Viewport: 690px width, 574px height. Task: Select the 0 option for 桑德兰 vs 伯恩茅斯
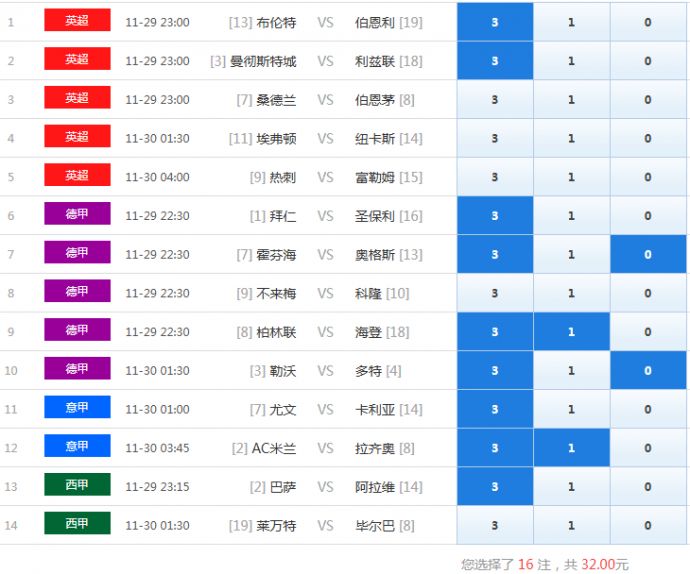[648, 100]
